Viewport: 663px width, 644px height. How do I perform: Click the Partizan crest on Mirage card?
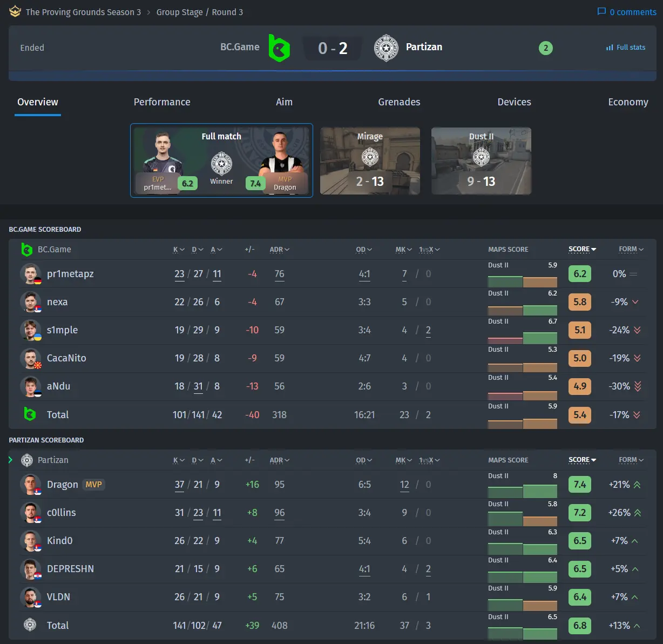[x=370, y=158]
